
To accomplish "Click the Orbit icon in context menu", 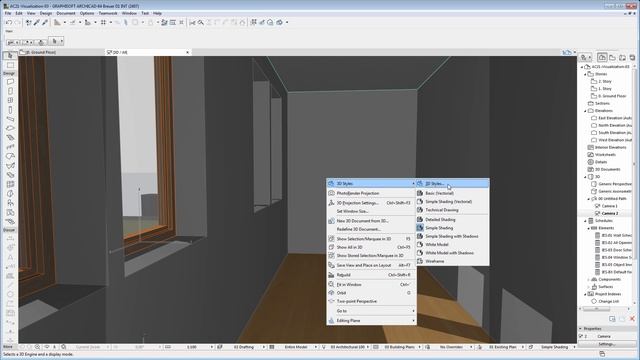I will coord(331,293).
